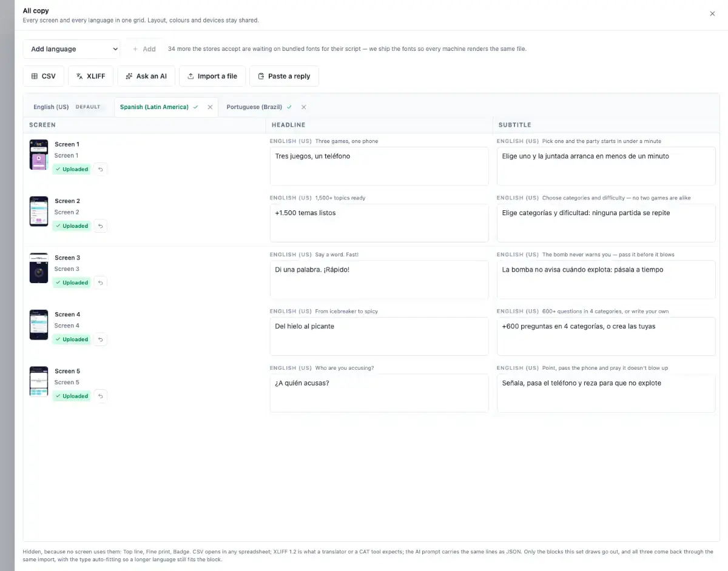Click the Uploaded badge for Screen 1

pos(72,169)
